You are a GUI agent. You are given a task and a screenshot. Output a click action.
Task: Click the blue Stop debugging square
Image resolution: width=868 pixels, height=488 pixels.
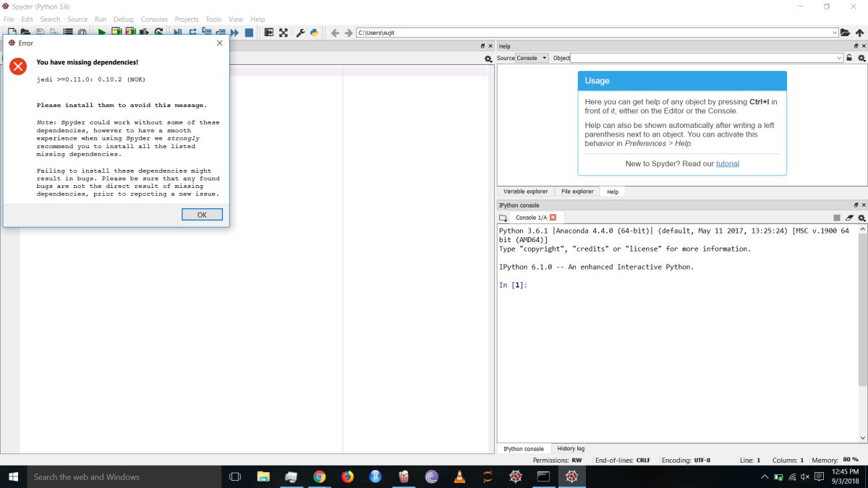249,33
